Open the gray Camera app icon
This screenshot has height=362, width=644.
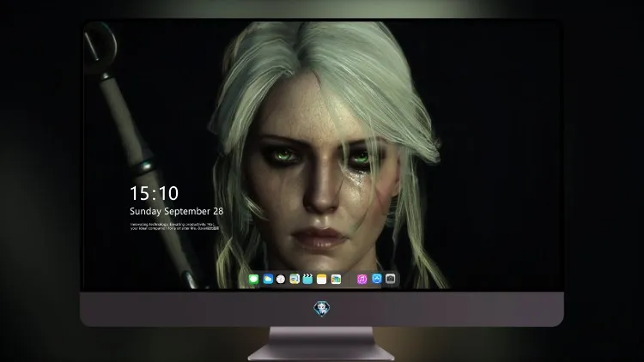[x=391, y=279]
